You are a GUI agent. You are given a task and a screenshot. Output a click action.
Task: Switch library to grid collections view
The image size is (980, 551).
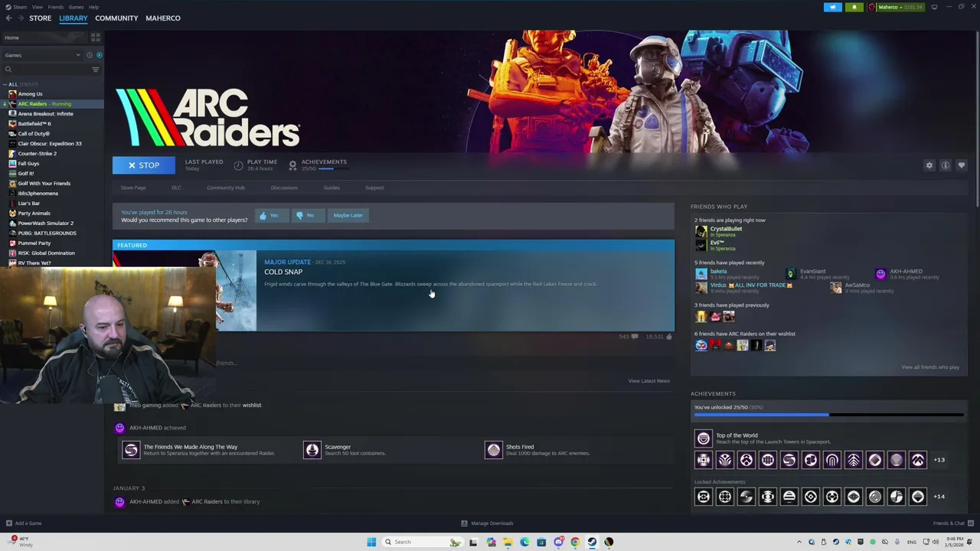click(x=96, y=37)
